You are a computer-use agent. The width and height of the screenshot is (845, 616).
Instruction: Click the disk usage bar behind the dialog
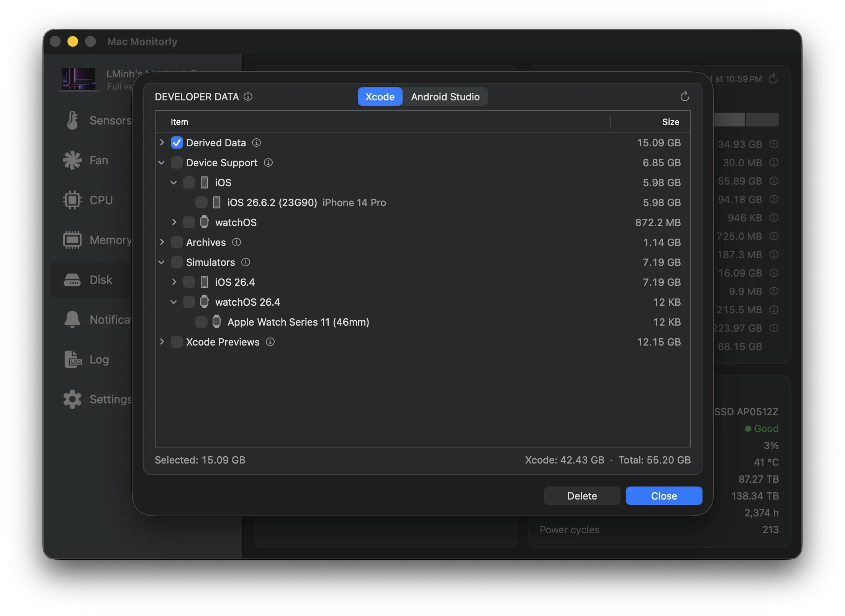point(746,120)
